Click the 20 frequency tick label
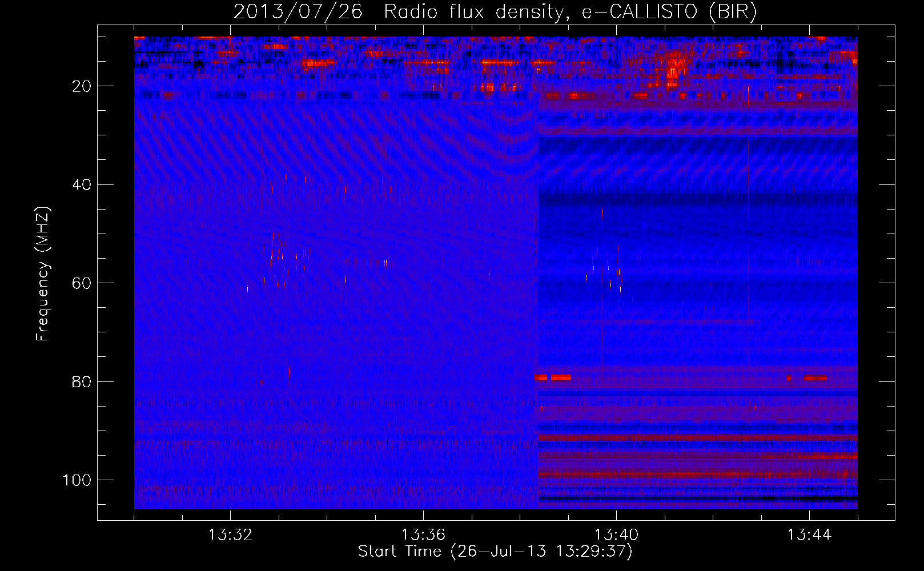This screenshot has height=571, width=924. (82, 86)
